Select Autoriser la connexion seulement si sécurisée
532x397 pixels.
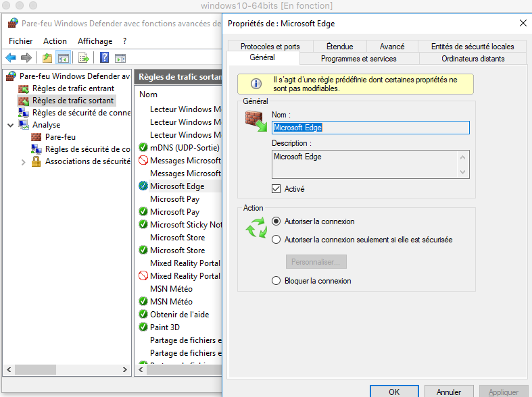(276, 240)
